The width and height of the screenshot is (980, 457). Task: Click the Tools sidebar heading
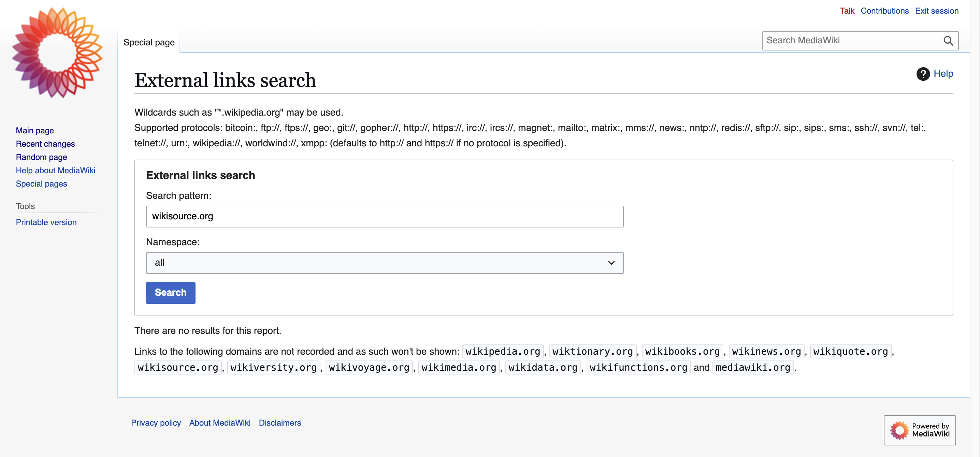point(25,206)
